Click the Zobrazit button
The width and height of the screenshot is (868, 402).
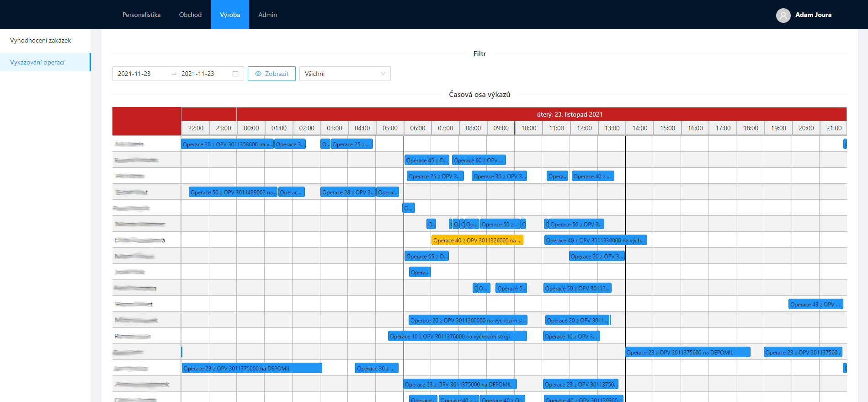pos(272,74)
